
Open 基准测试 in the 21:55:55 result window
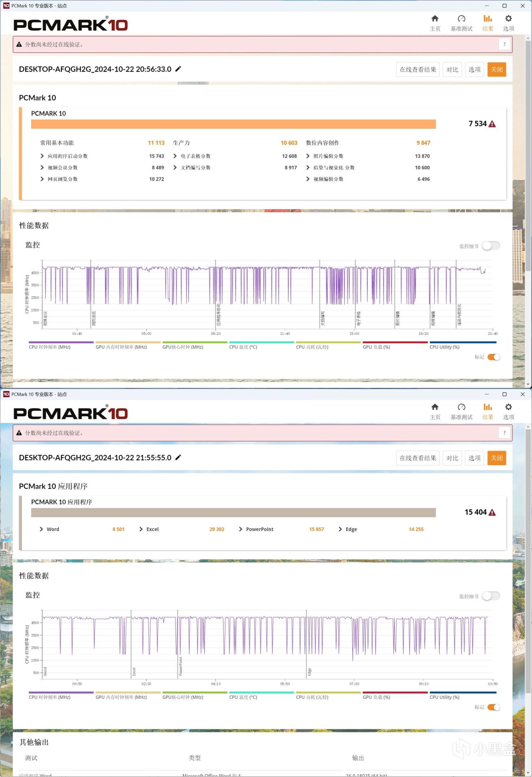461,411
